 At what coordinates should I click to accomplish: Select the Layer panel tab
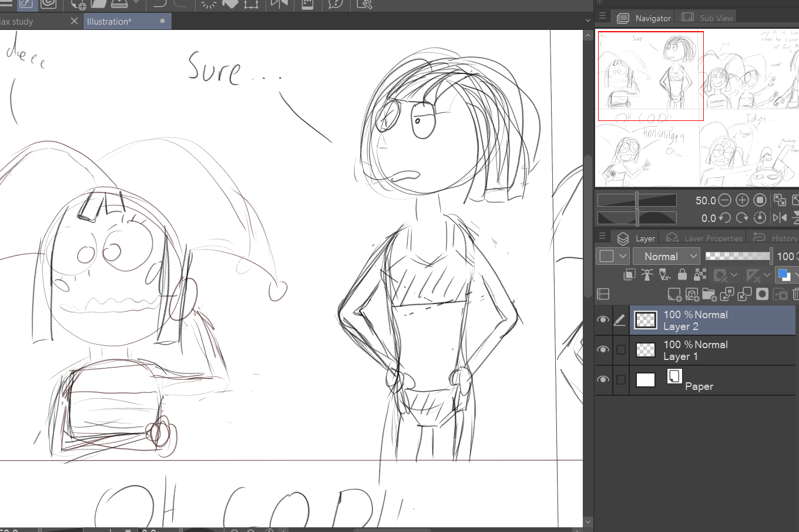point(636,238)
